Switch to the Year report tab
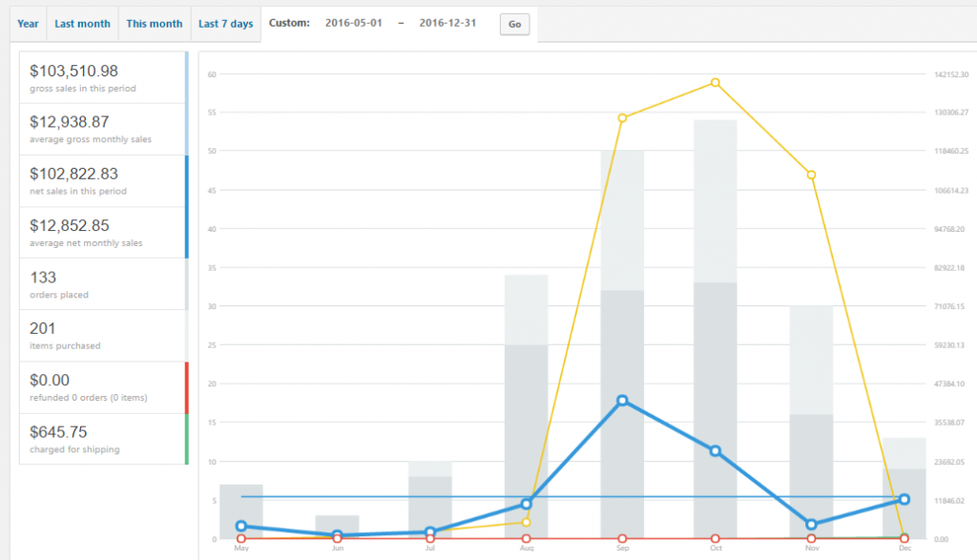This screenshot has width=977, height=560. pyautogui.click(x=28, y=24)
